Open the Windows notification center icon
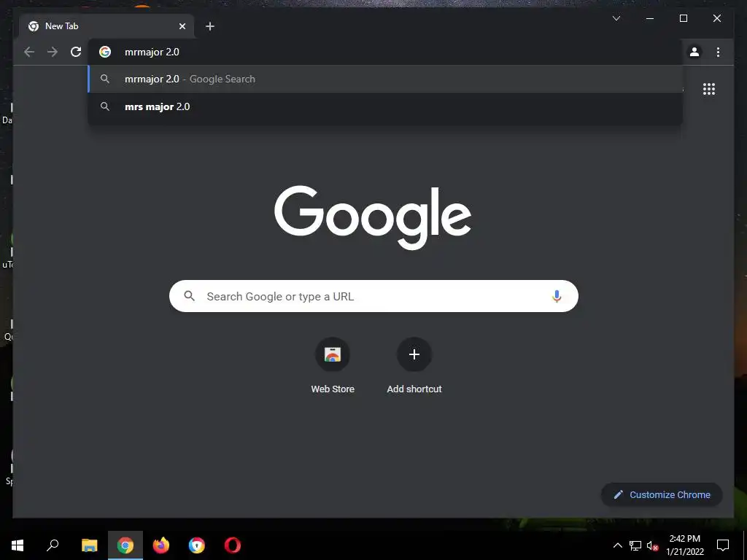Viewport: 747px width, 560px height. click(723, 545)
